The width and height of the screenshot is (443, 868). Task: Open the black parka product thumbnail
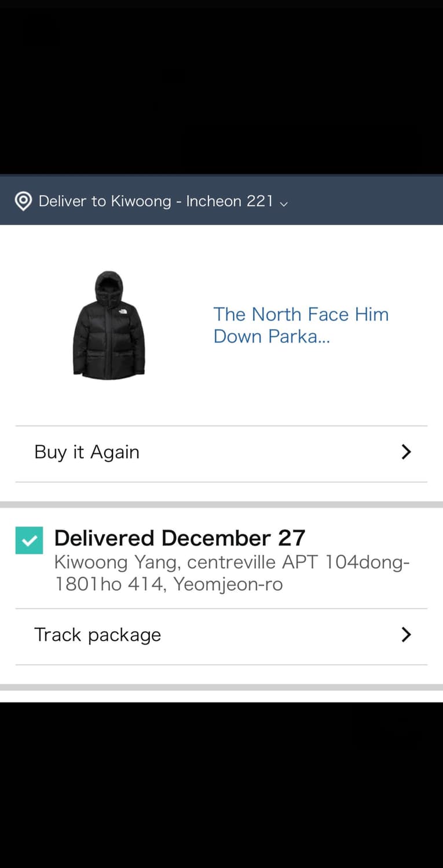click(109, 325)
